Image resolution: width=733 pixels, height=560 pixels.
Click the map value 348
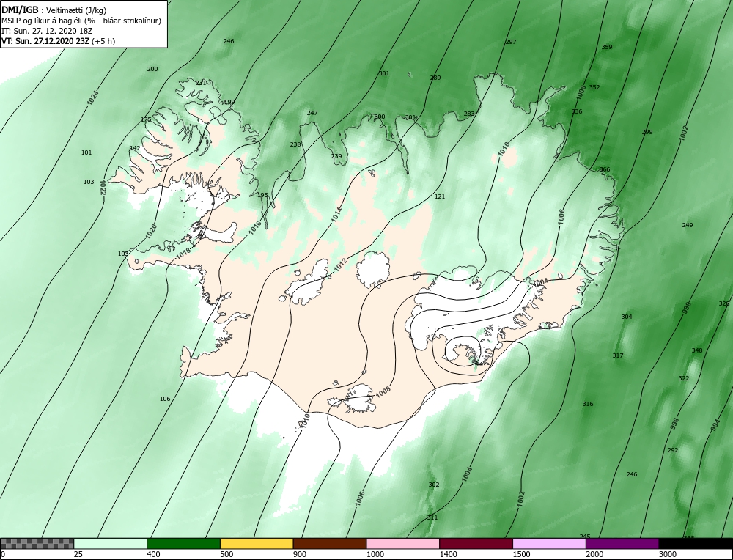pos(697,350)
